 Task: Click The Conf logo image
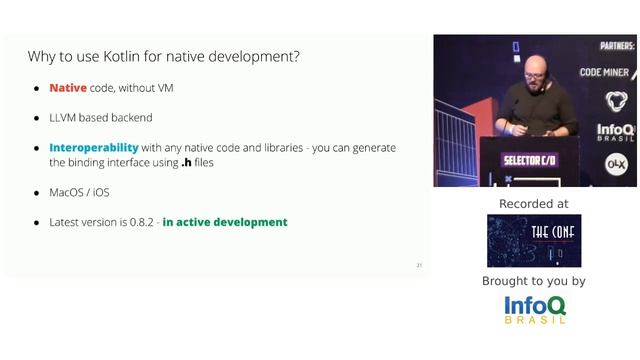(x=534, y=241)
